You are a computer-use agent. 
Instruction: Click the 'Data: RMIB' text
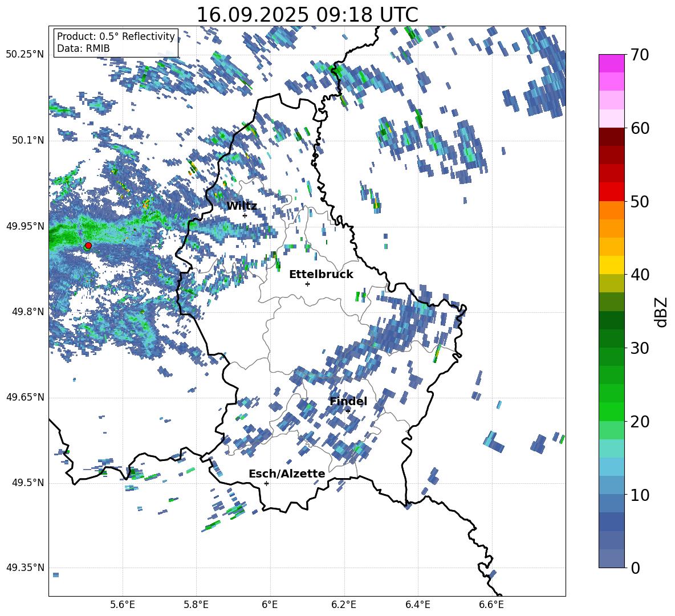83,48
